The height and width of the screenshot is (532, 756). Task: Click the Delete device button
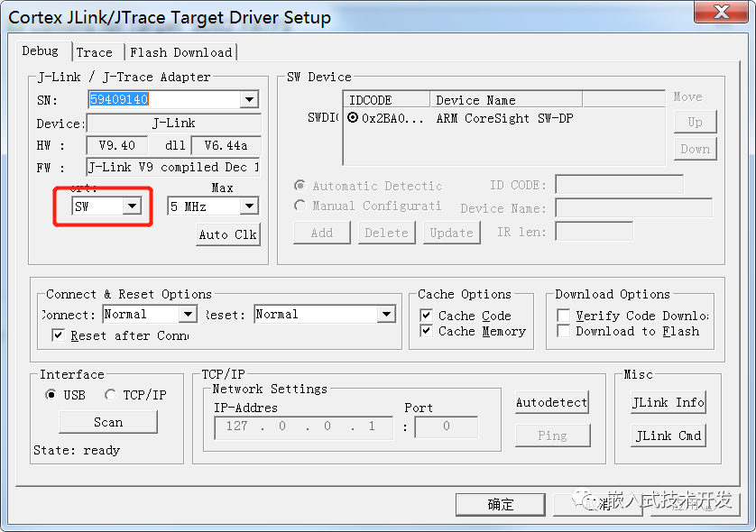[x=387, y=233]
